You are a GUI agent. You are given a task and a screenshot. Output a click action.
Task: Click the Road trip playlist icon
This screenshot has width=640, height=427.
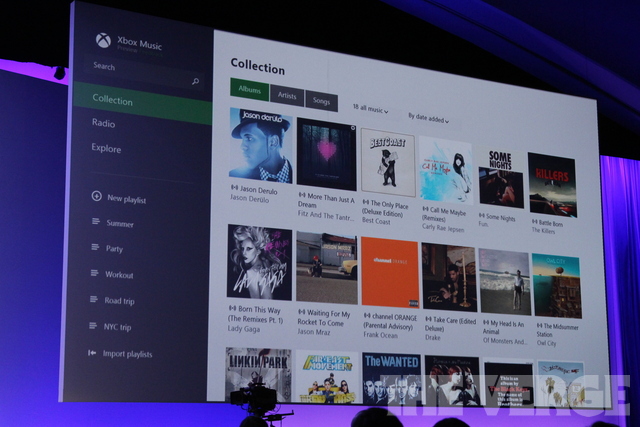pos(94,300)
